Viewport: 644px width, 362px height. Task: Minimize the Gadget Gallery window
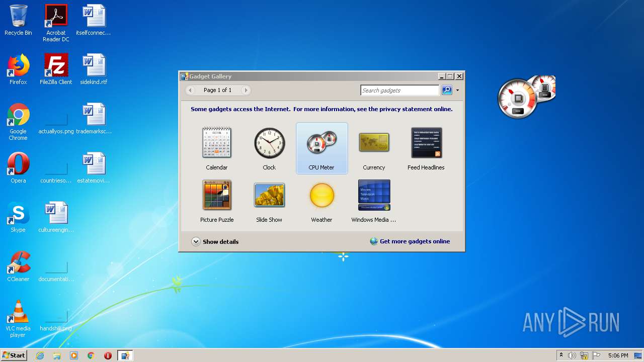click(442, 76)
